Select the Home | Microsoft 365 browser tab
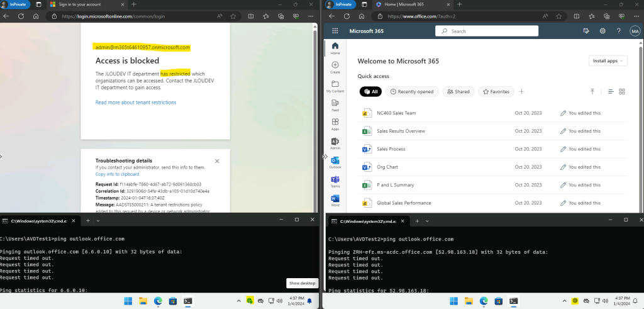This screenshot has width=644, height=309. 413,4
